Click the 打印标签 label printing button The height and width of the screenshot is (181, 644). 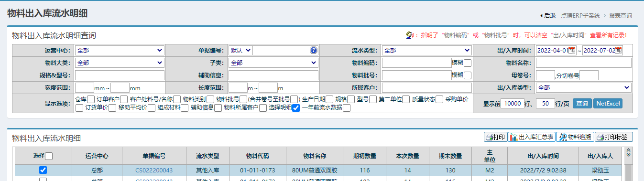click(x=614, y=137)
